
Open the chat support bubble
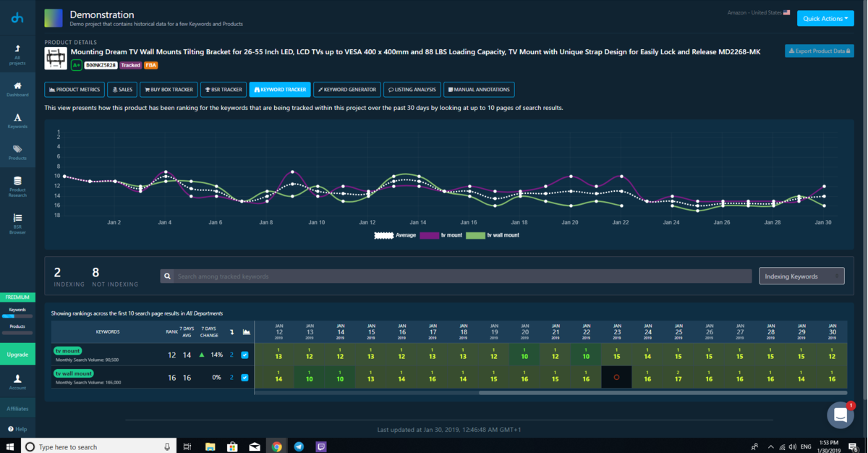[x=840, y=415]
